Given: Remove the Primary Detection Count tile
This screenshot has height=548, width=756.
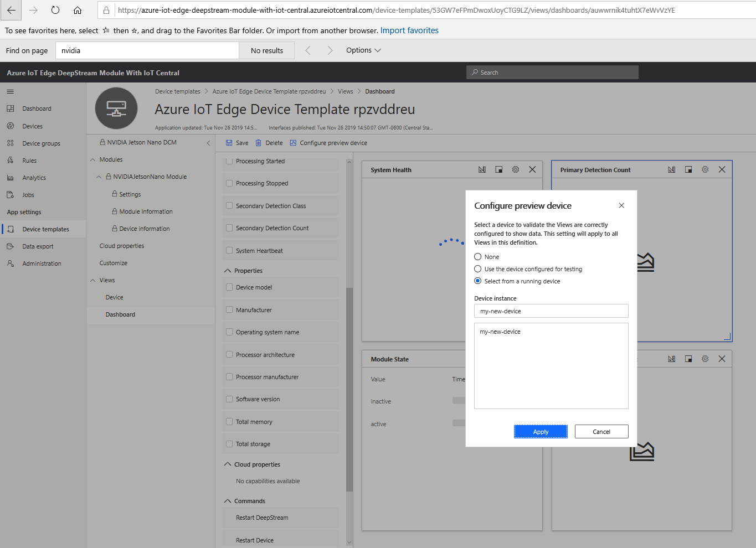Looking at the screenshot, I should click(722, 169).
